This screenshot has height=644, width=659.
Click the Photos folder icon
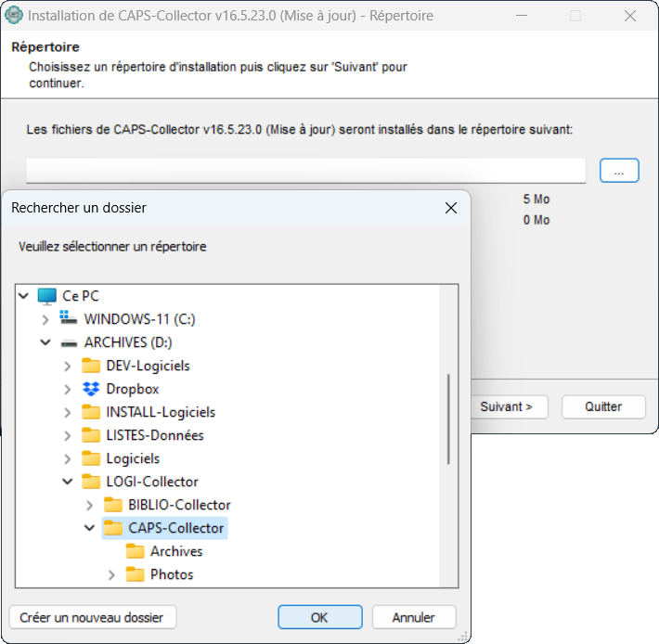(135, 574)
